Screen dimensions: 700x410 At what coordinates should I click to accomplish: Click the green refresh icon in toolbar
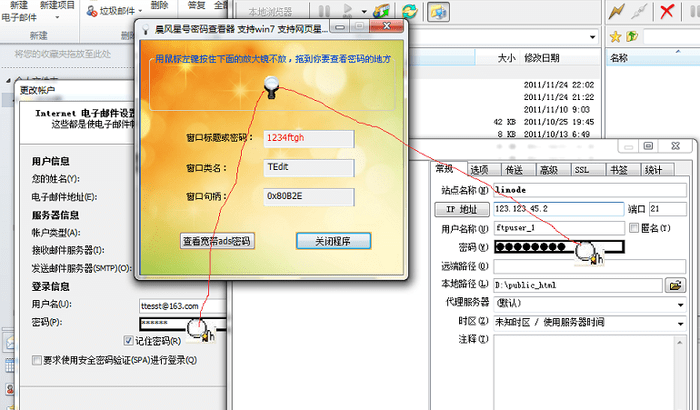click(408, 11)
